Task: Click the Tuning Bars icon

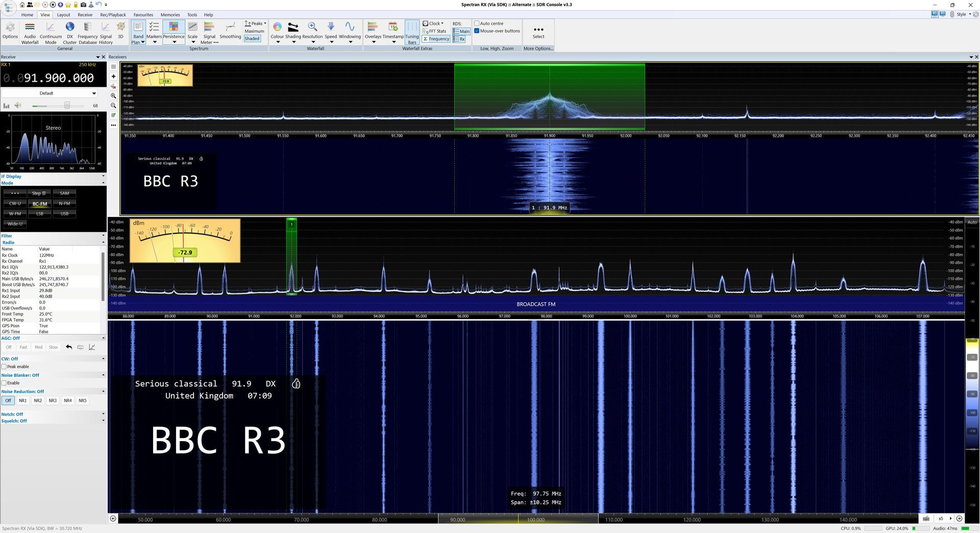Action: tap(412, 32)
